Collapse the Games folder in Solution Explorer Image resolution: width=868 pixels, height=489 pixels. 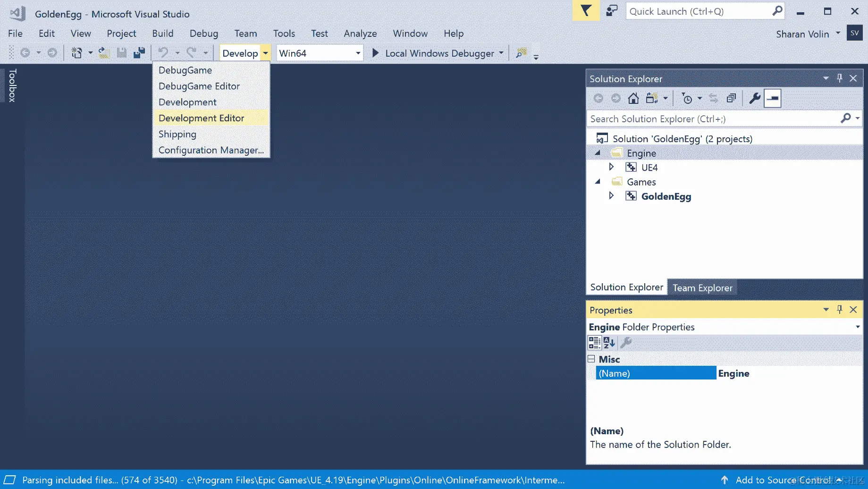tap(598, 182)
